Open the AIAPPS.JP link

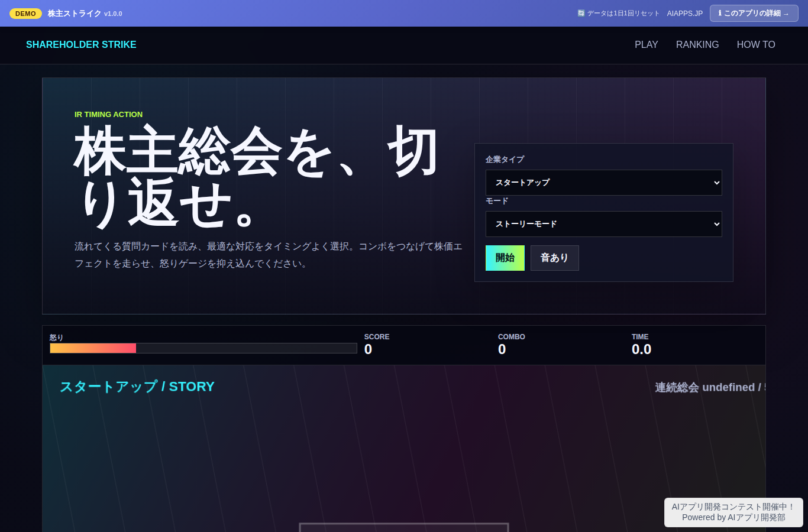685,14
